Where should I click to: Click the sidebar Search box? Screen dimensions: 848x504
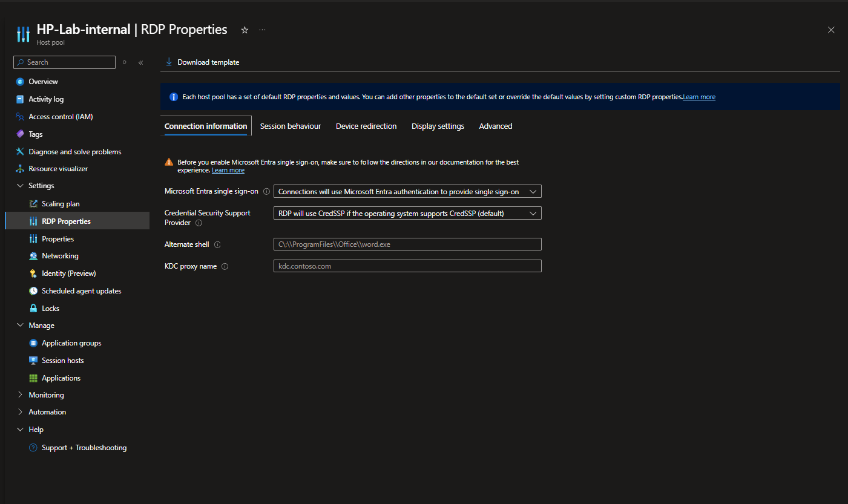click(x=64, y=62)
